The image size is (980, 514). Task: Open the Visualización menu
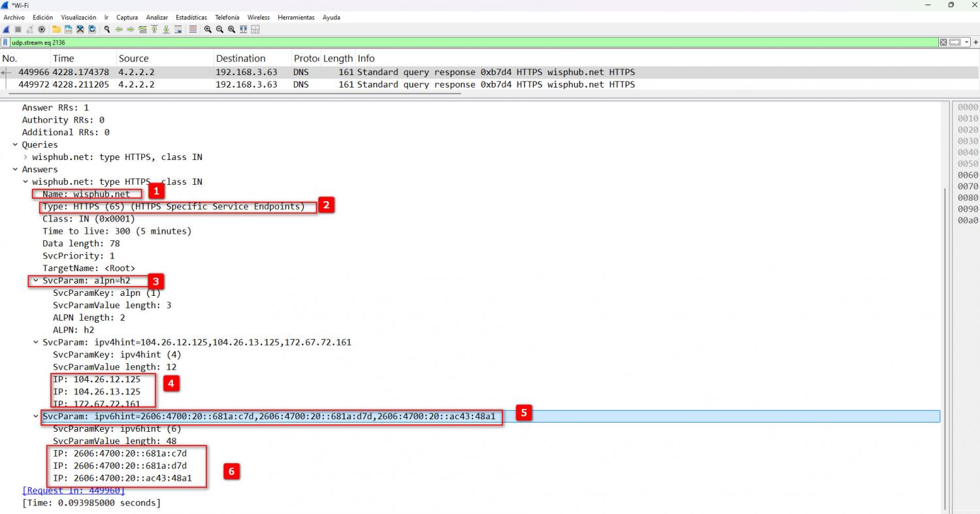(78, 17)
